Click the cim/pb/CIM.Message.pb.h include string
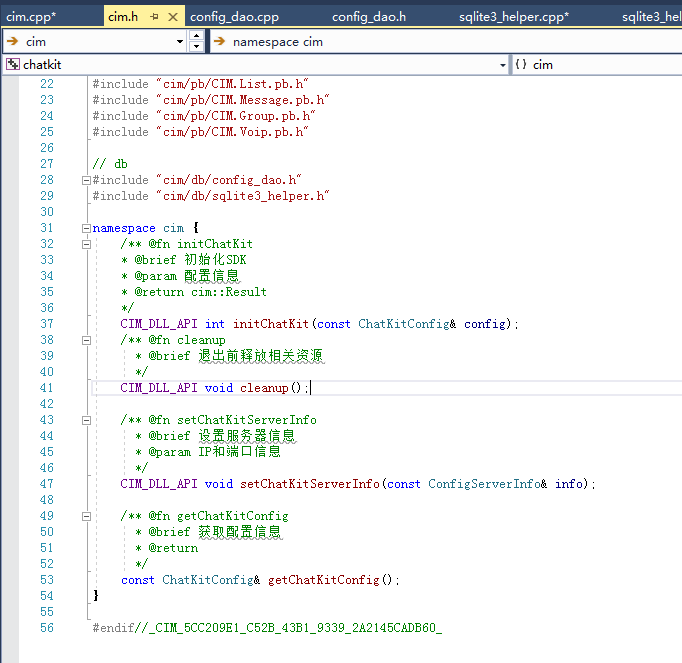 (x=243, y=100)
